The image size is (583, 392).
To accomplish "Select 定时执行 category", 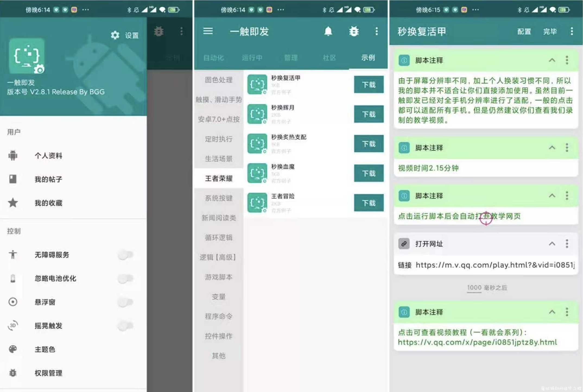I will [219, 139].
